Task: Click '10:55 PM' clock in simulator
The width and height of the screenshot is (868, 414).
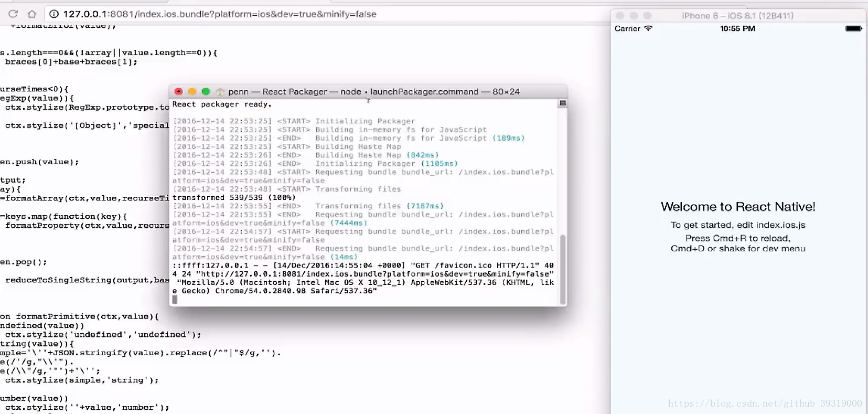Action: (x=737, y=28)
